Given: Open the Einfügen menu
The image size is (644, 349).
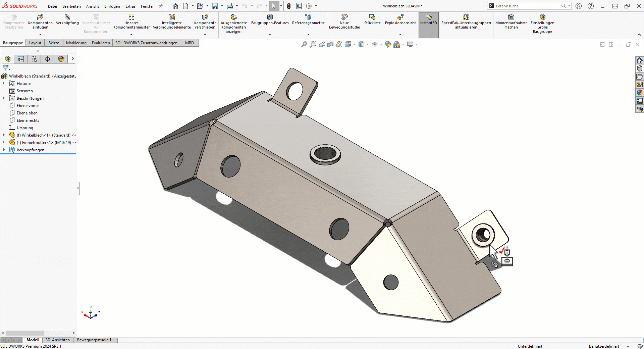Looking at the screenshot, I should point(112,6).
